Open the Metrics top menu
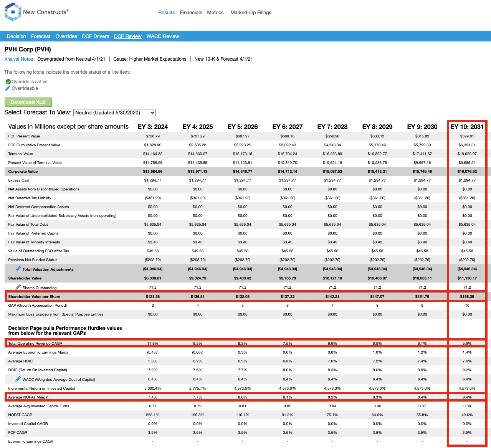The image size is (491, 448). (x=215, y=13)
